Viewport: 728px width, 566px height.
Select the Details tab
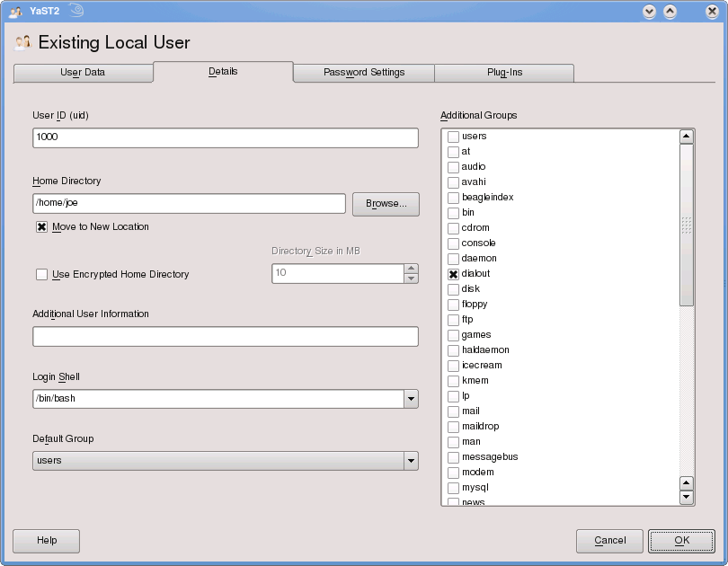[x=223, y=72]
